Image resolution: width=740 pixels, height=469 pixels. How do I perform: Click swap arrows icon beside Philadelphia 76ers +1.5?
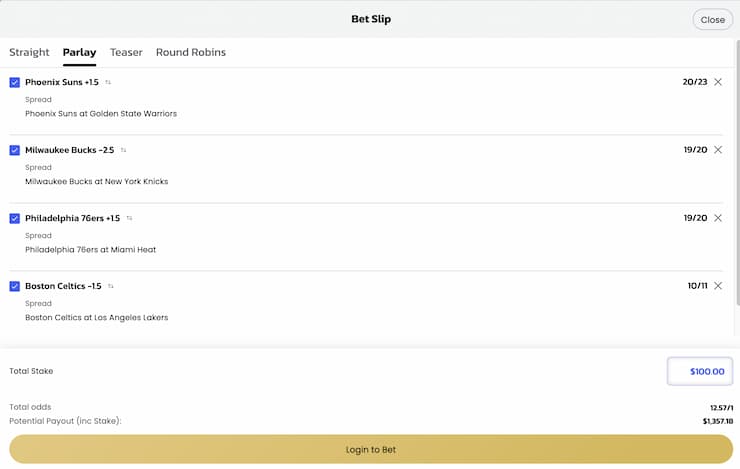(x=129, y=218)
